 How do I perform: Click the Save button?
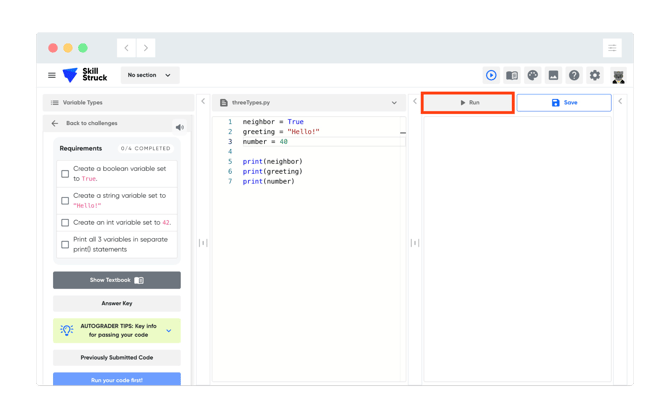click(564, 103)
